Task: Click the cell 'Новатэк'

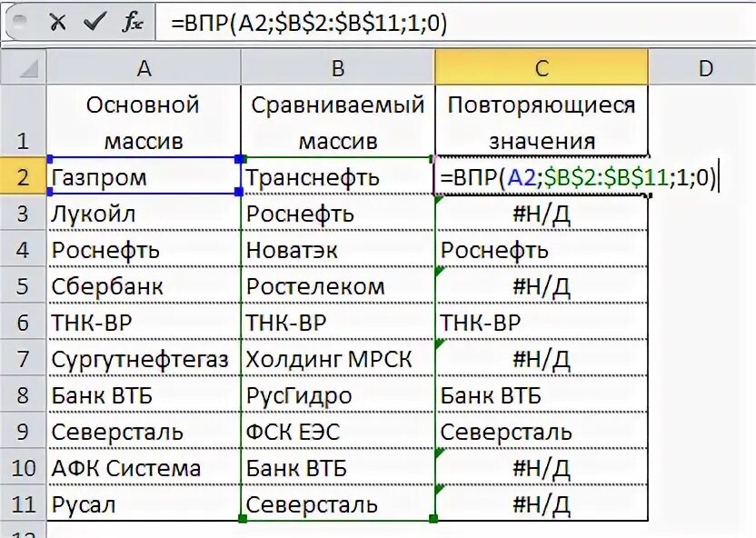Action: tap(337, 249)
